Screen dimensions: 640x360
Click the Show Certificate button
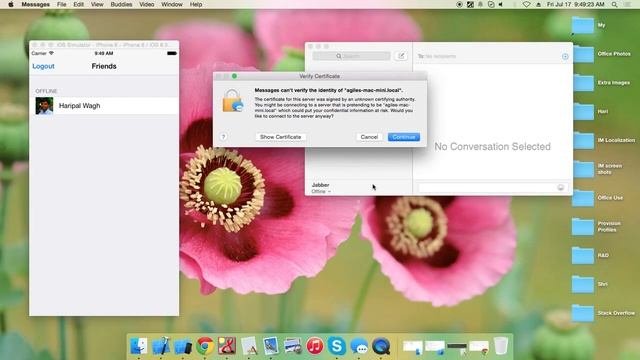pyautogui.click(x=280, y=137)
